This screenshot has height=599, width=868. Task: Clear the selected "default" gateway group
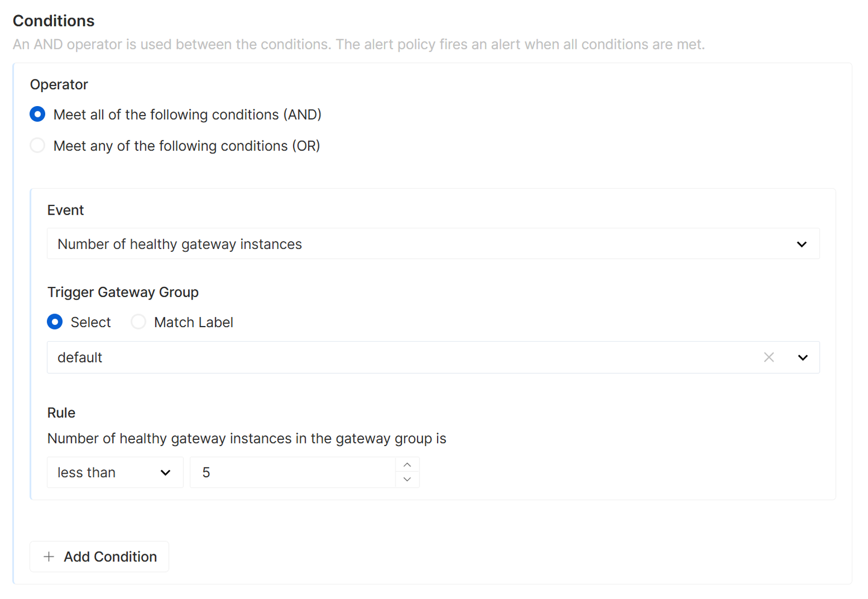click(769, 357)
